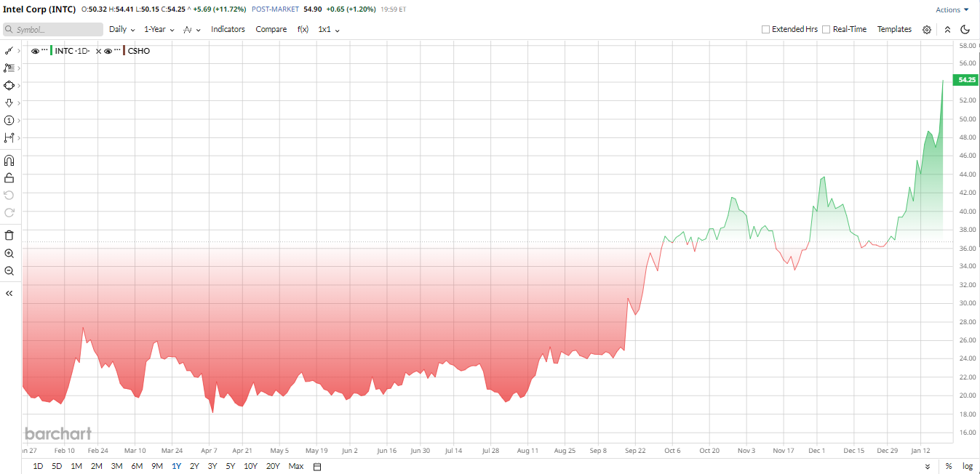Collapse the top toolbar with double chevron
The image size is (980, 474).
point(947,30)
